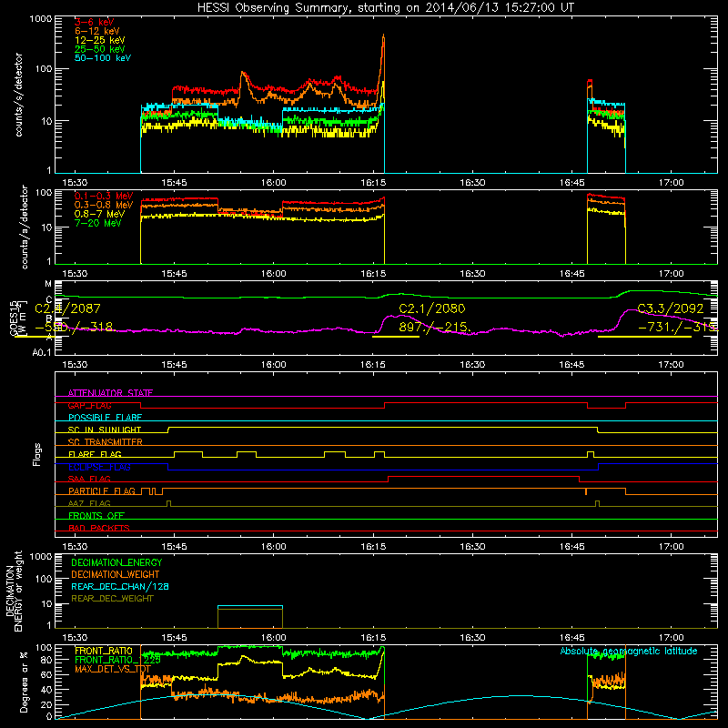Click the GOES15 axis label

pyautogui.click(x=14, y=318)
